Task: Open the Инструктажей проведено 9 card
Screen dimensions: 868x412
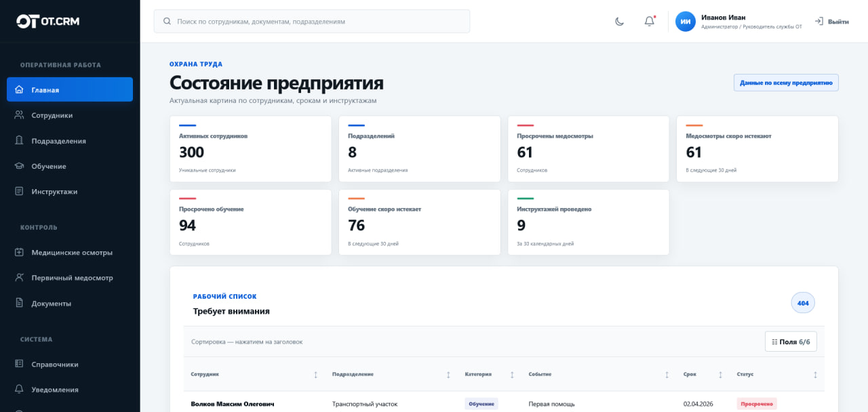Action: click(x=588, y=222)
